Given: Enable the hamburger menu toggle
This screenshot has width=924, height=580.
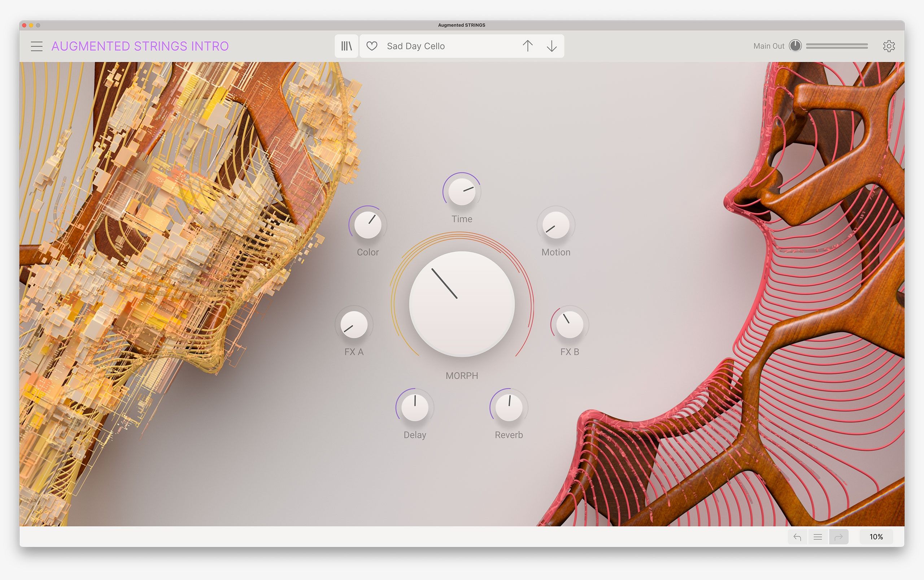Looking at the screenshot, I should click(37, 45).
